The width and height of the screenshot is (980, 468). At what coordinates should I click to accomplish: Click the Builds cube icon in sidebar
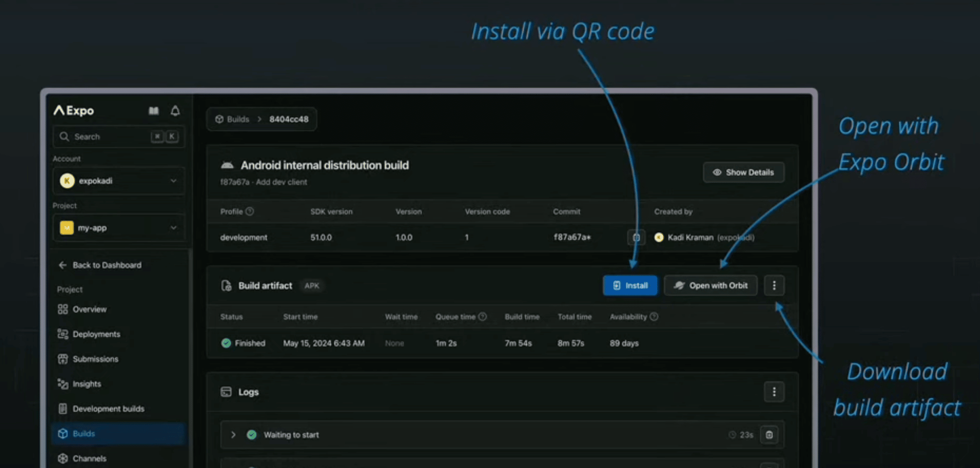tap(63, 434)
